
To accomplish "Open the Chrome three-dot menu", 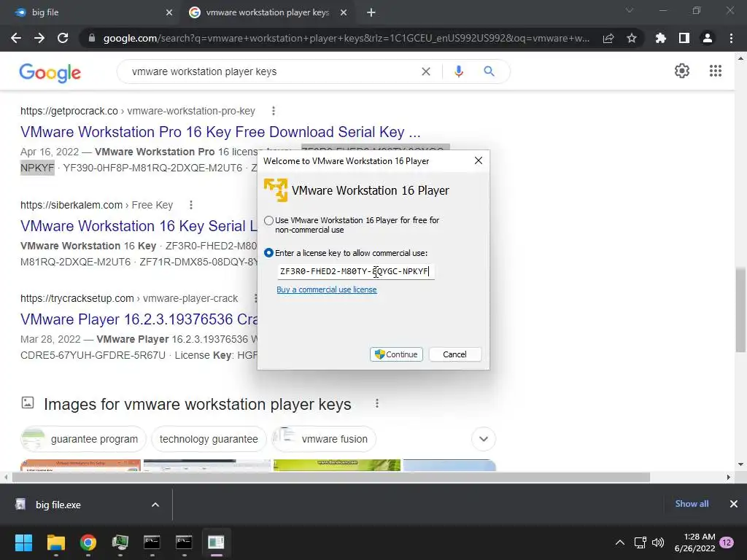I will point(731,38).
